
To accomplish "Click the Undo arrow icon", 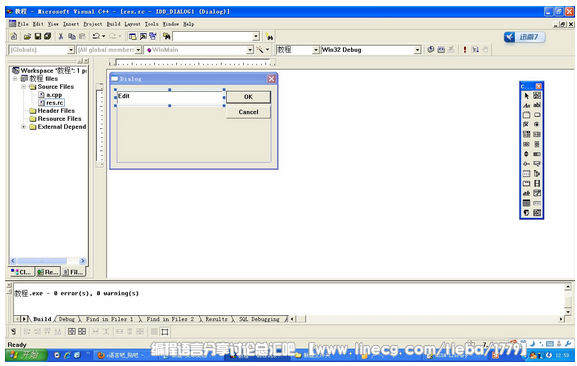I will 96,36.
